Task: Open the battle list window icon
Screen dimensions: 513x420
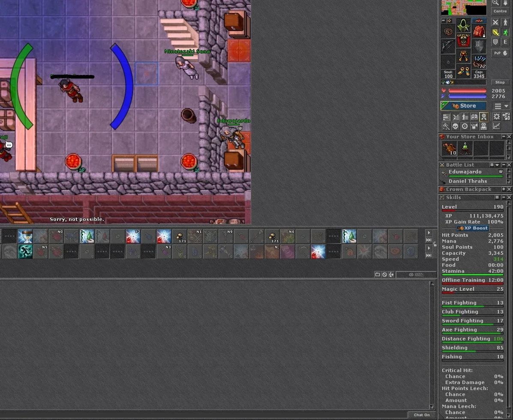Action: [x=456, y=117]
